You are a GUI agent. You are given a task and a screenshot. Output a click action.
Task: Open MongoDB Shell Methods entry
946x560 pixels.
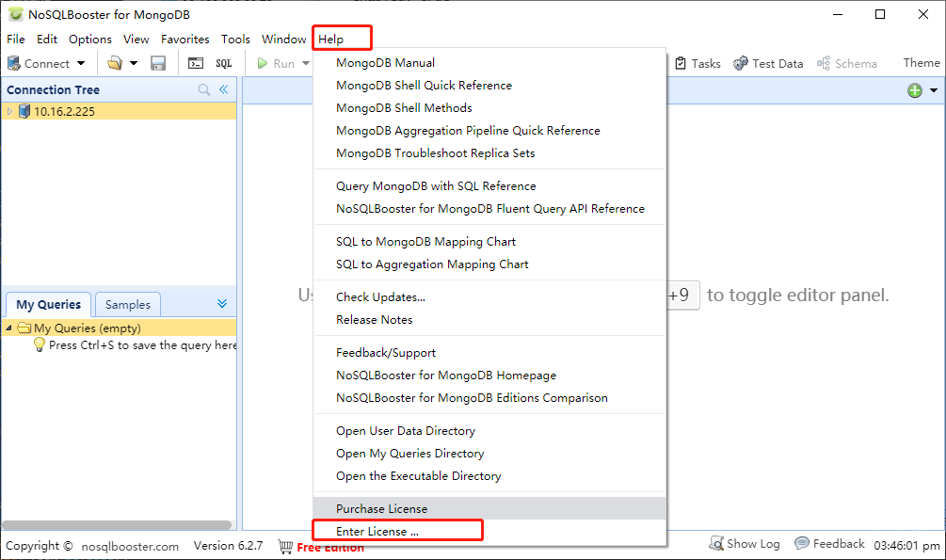tap(489, 108)
